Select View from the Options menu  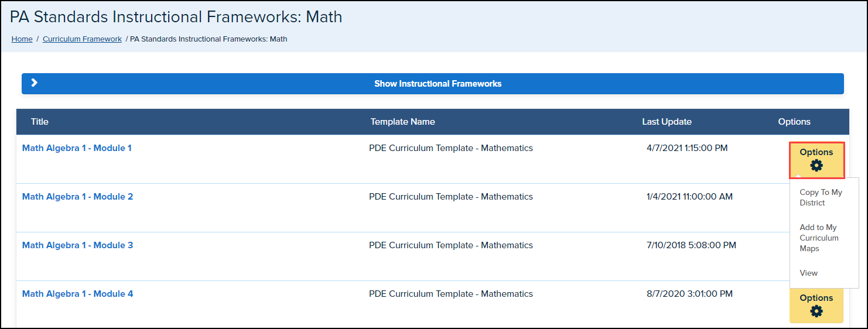(x=808, y=273)
